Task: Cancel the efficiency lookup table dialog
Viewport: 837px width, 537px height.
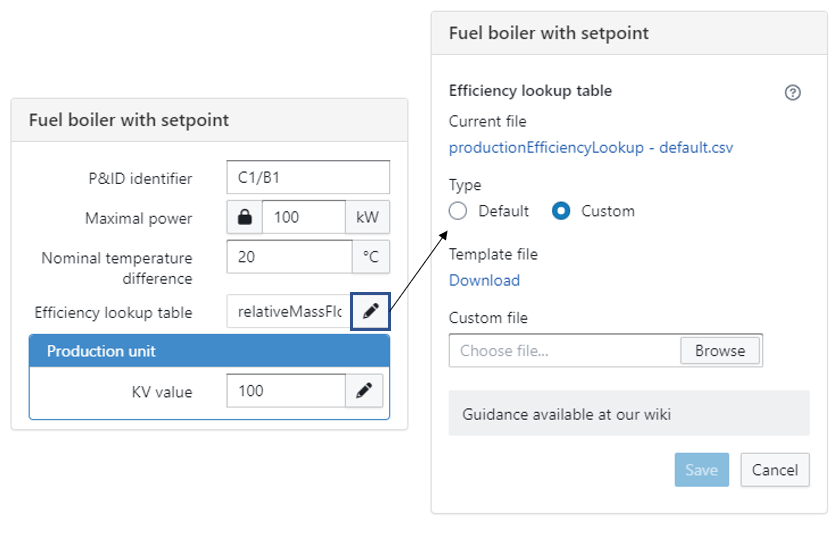Action: coord(774,470)
